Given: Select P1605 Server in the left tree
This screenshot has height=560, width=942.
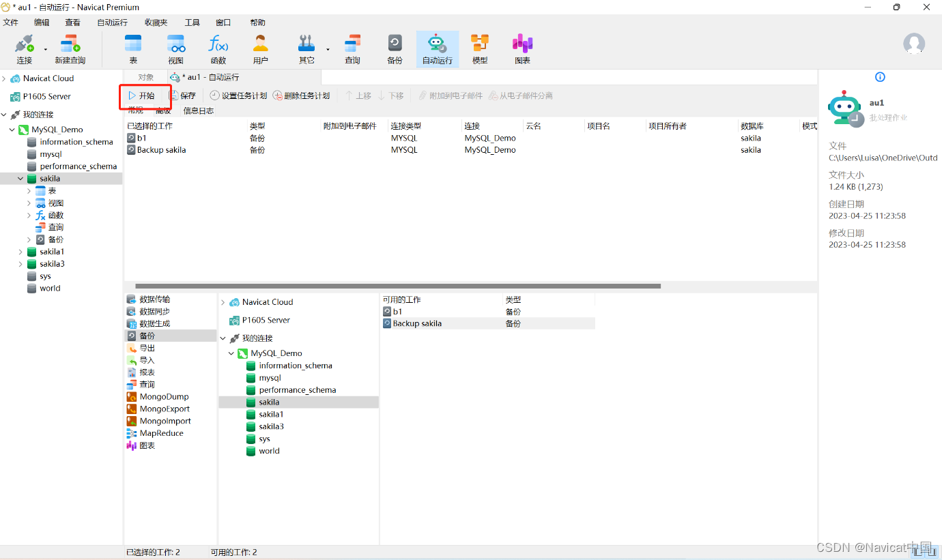Looking at the screenshot, I should pos(47,97).
